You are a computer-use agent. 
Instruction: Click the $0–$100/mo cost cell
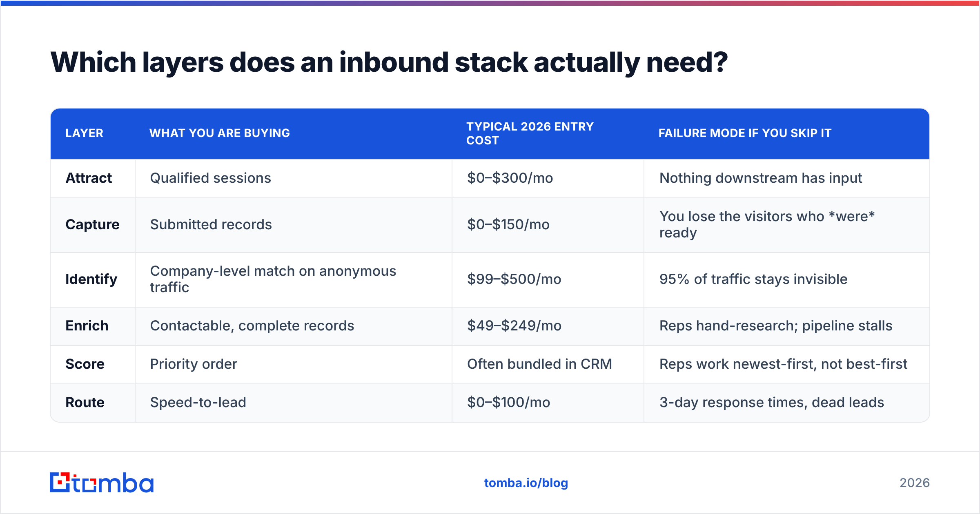point(548,403)
